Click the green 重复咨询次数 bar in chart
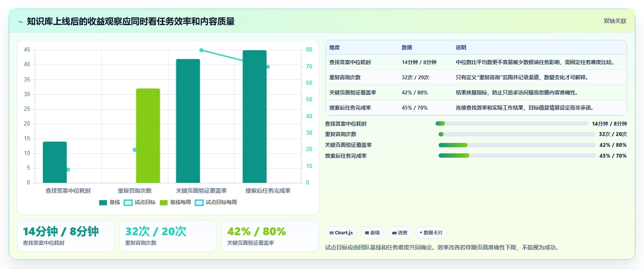 click(x=148, y=136)
